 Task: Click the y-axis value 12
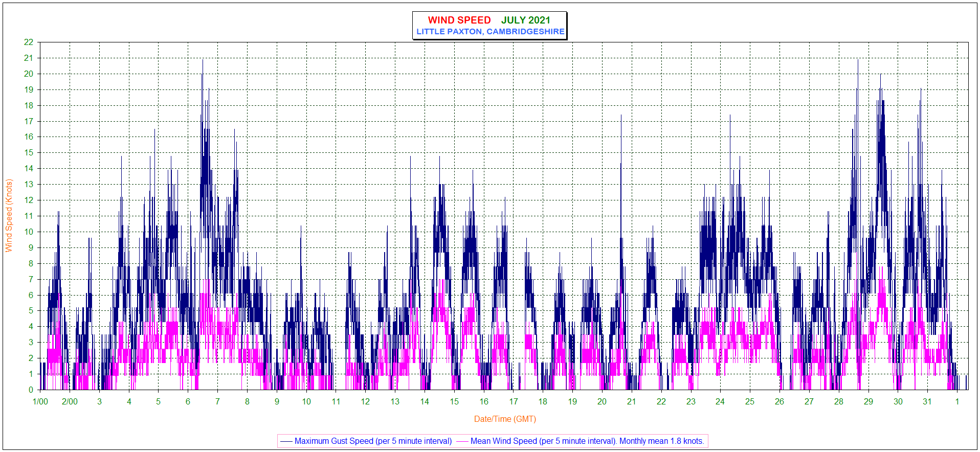29,200
